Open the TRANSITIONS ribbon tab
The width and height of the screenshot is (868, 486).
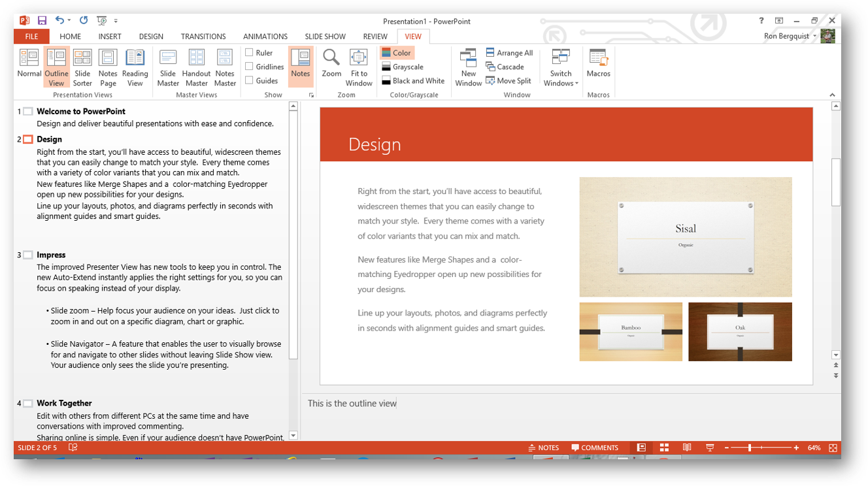point(203,37)
